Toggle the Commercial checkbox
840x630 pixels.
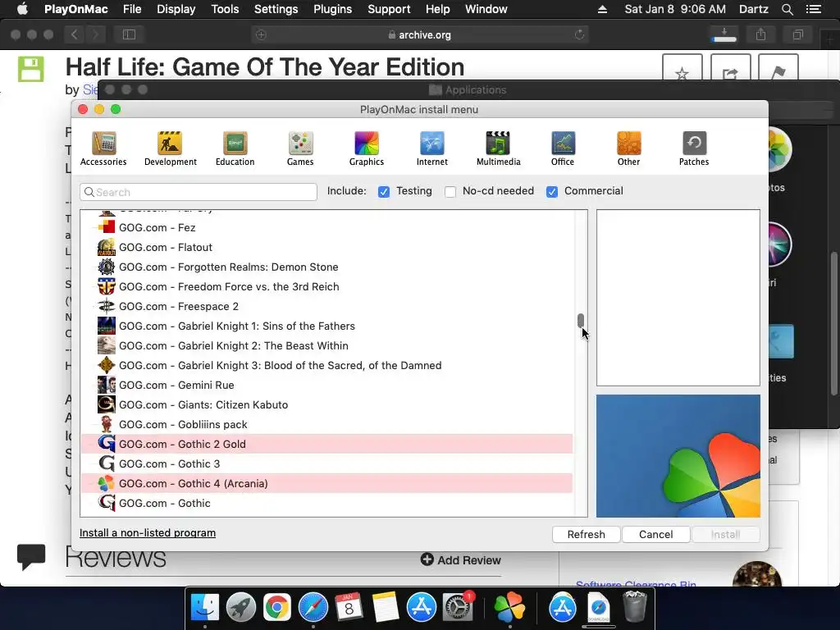tap(552, 191)
